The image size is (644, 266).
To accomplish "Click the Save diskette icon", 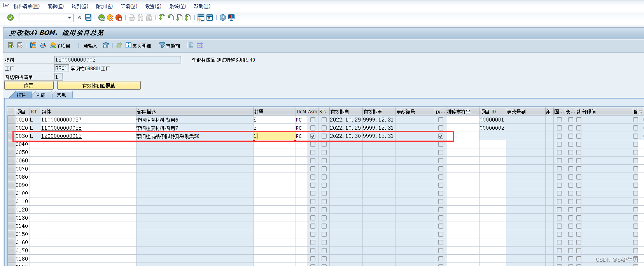I will [88, 18].
